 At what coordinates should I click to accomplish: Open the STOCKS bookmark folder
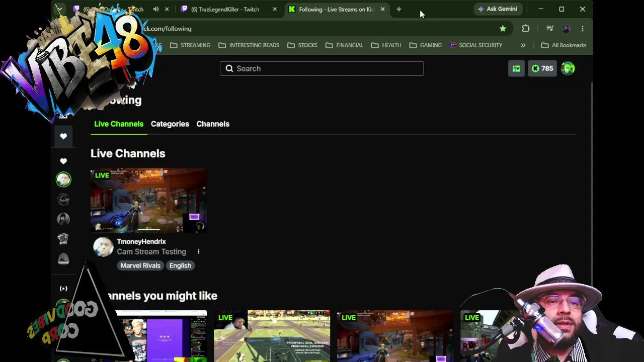[302, 45]
